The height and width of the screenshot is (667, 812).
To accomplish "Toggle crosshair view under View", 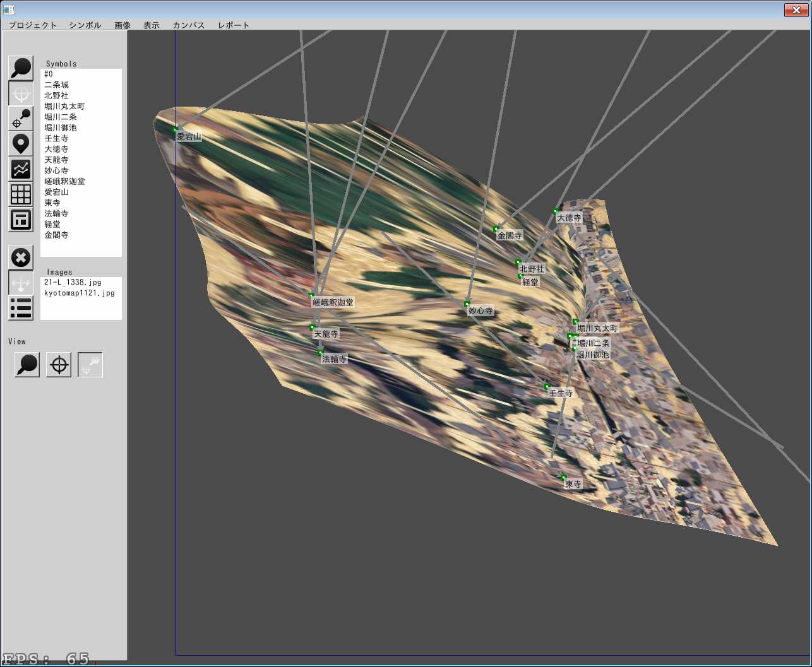I will click(x=59, y=365).
